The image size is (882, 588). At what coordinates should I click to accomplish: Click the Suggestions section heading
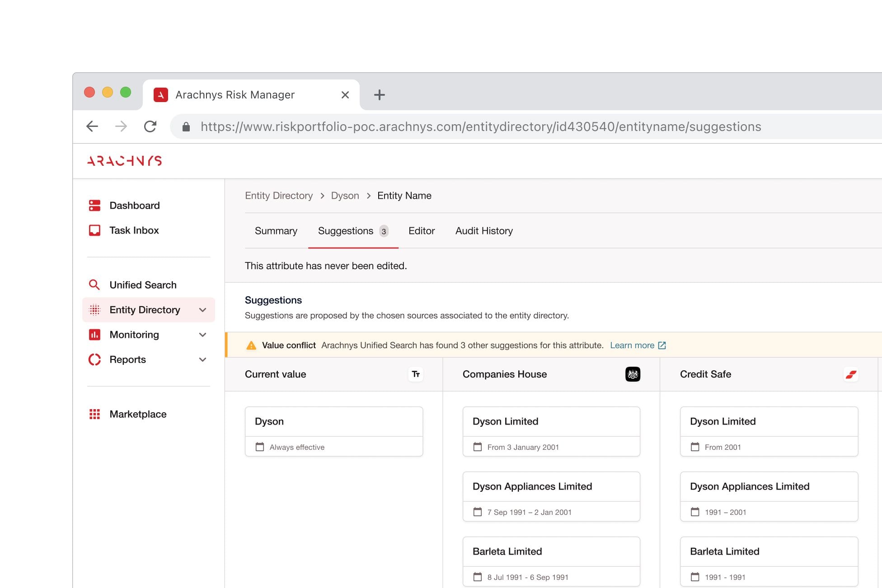(x=273, y=300)
